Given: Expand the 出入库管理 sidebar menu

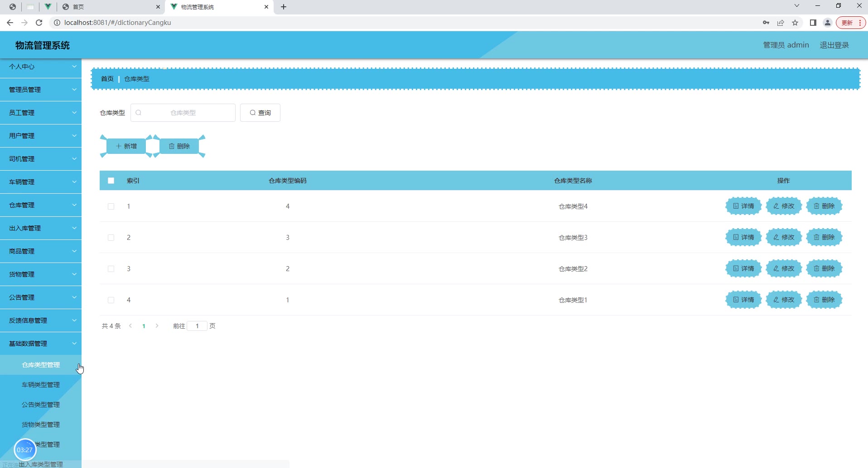Looking at the screenshot, I should pos(41,228).
